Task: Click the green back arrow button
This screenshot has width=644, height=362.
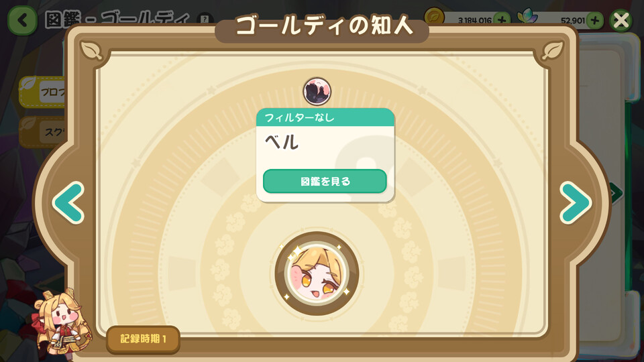Action: point(23,20)
